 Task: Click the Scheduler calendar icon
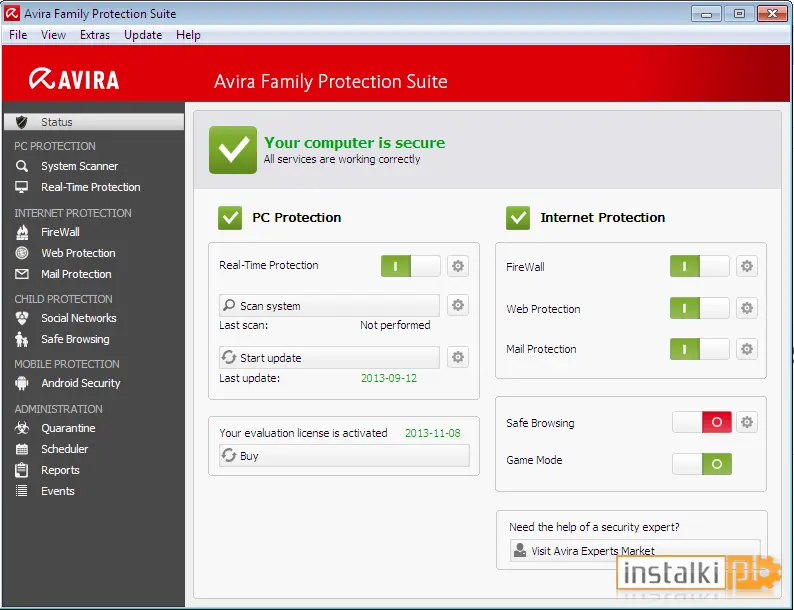(22, 449)
